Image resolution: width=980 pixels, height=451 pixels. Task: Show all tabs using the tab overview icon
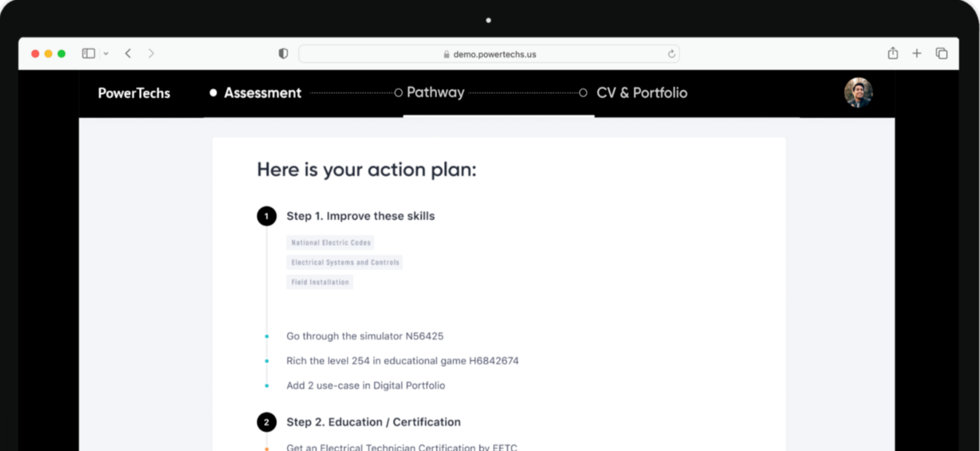(941, 53)
